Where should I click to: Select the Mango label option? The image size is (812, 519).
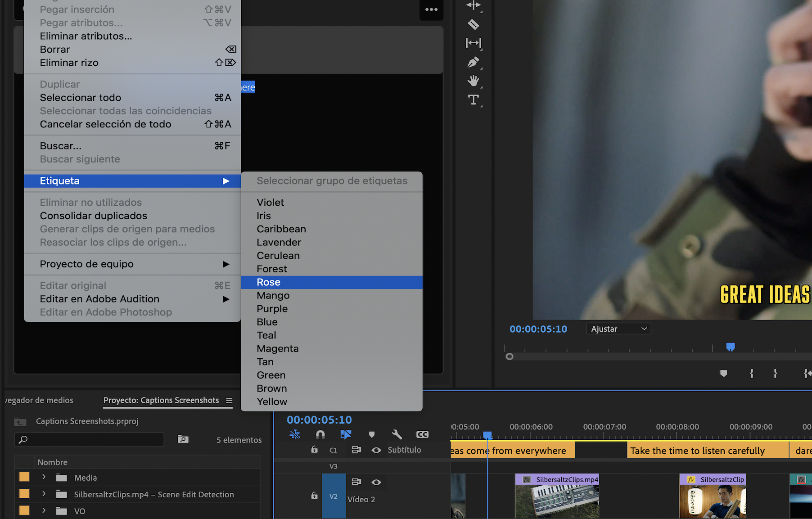click(332, 296)
